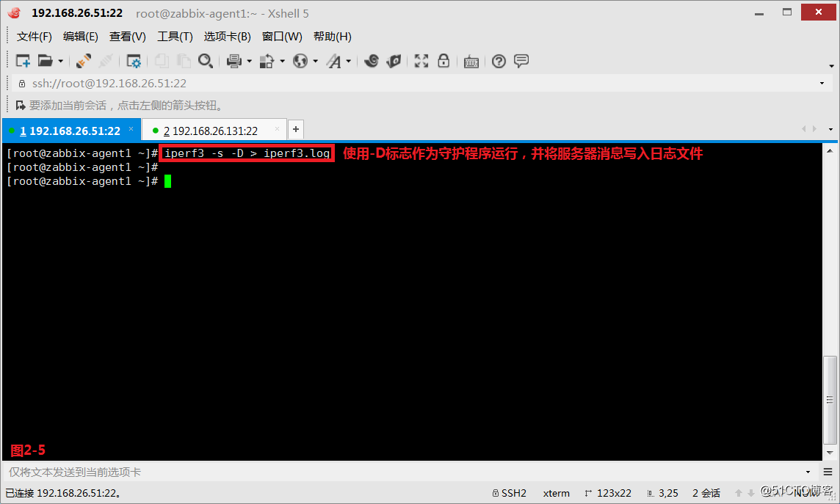This screenshot has width=840, height=504.
Task: Open the 编辑(E) menu
Action: tap(81, 37)
